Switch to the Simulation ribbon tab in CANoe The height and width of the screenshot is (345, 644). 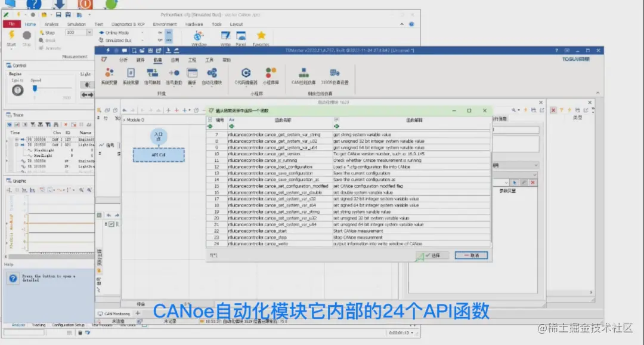click(76, 24)
